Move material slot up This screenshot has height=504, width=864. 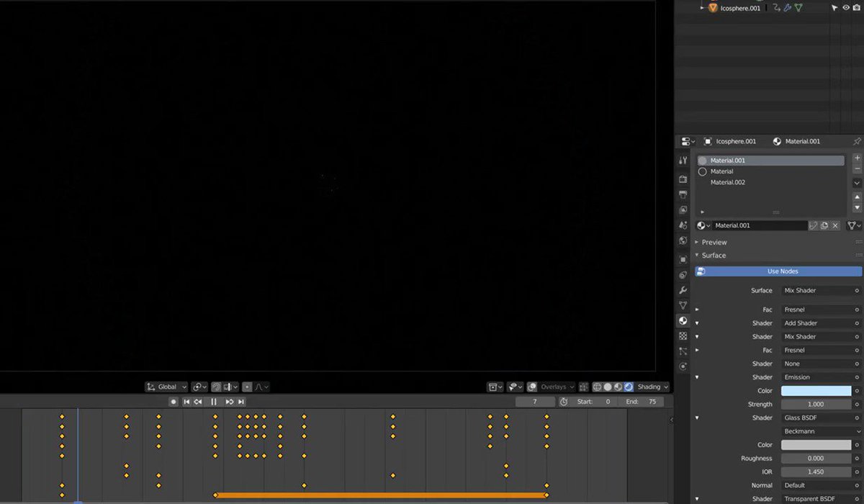pos(857,197)
